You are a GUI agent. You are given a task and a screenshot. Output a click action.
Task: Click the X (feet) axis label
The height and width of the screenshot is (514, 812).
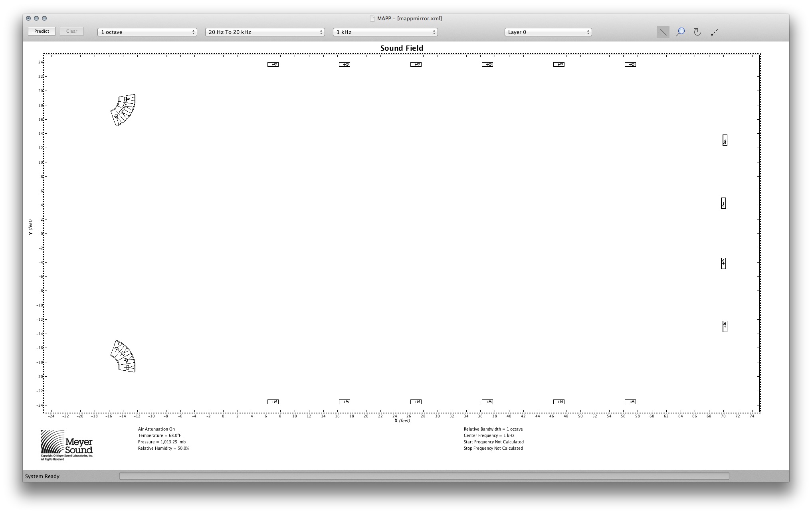click(402, 421)
